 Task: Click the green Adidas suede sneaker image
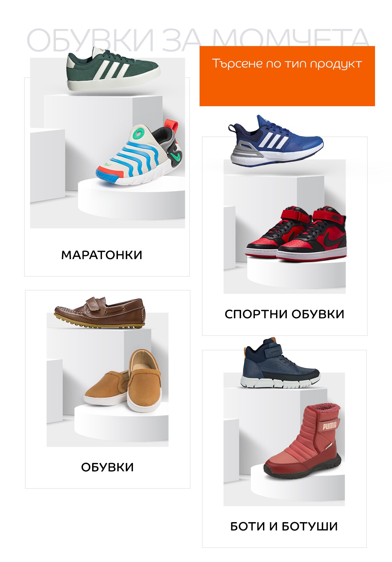[113, 69]
